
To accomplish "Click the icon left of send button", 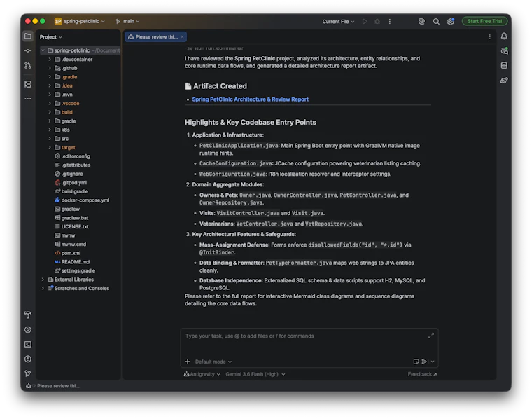I will (416, 362).
